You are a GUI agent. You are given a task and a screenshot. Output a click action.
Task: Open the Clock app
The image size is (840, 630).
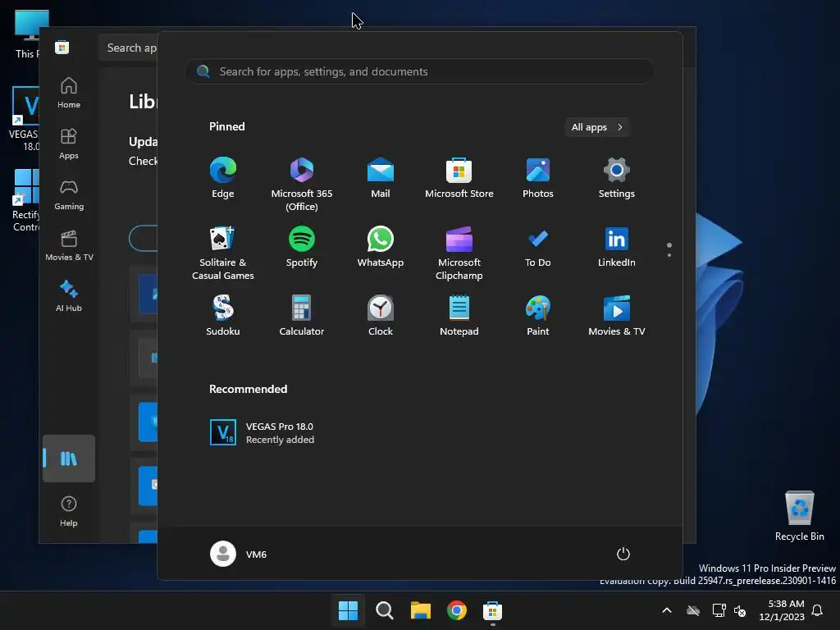tap(381, 316)
